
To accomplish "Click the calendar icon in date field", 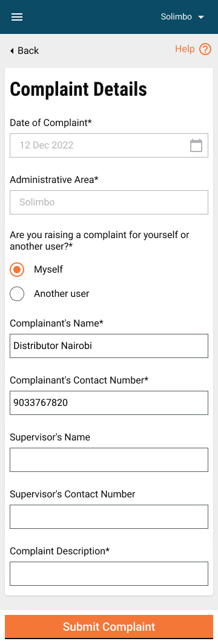I will pos(196,145).
